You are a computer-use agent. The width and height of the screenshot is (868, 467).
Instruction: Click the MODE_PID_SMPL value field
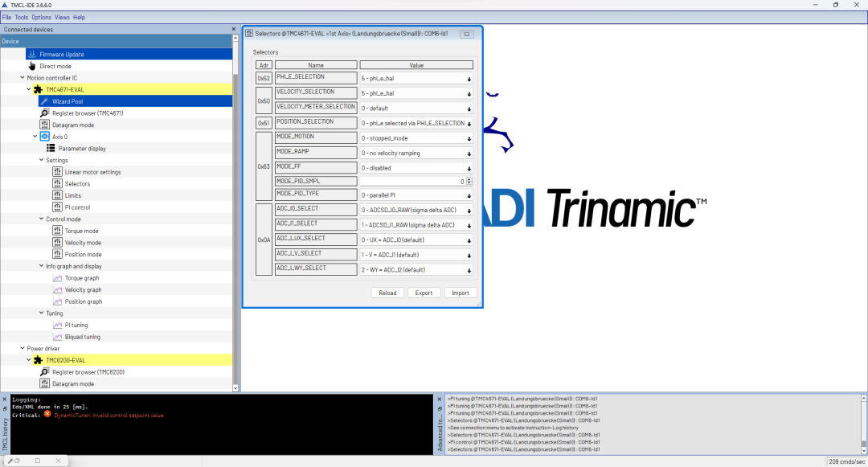point(413,181)
